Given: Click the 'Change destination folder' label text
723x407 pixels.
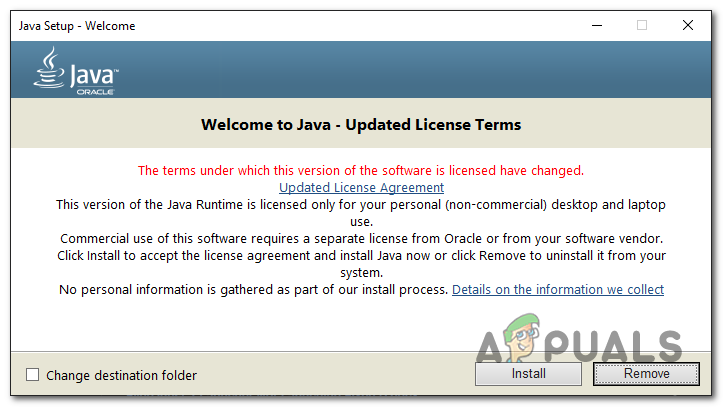Looking at the screenshot, I should tap(121, 375).
